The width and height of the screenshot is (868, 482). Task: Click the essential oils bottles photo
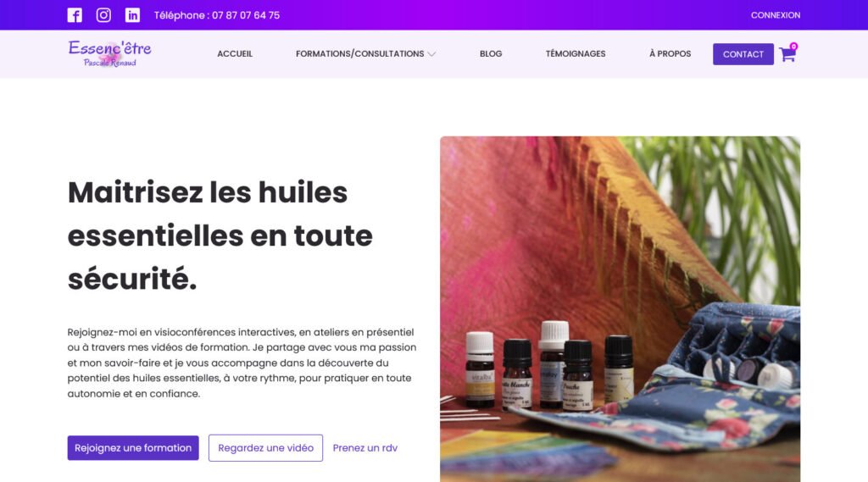[x=620, y=309]
